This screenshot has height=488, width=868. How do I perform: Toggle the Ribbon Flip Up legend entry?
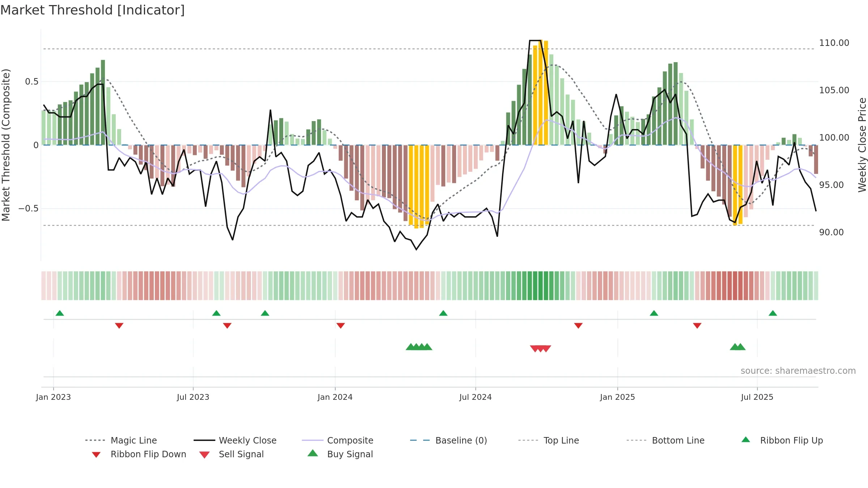point(782,440)
